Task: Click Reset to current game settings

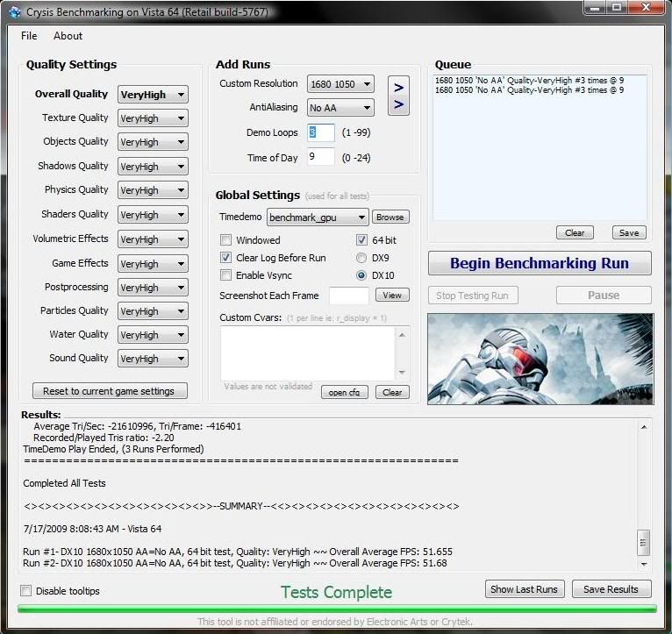Action: (x=109, y=391)
